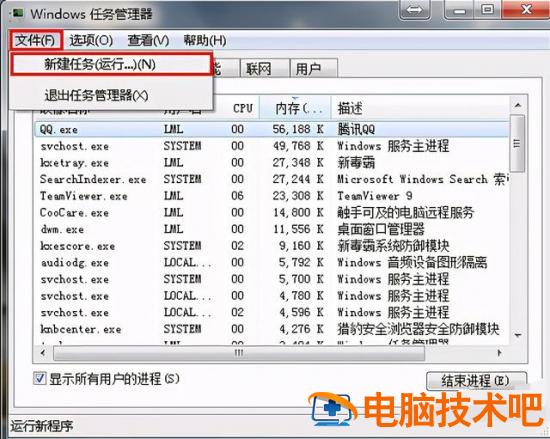Click the 14,800 K memory value
Viewport: 550px width, 439px height.
coord(298,212)
